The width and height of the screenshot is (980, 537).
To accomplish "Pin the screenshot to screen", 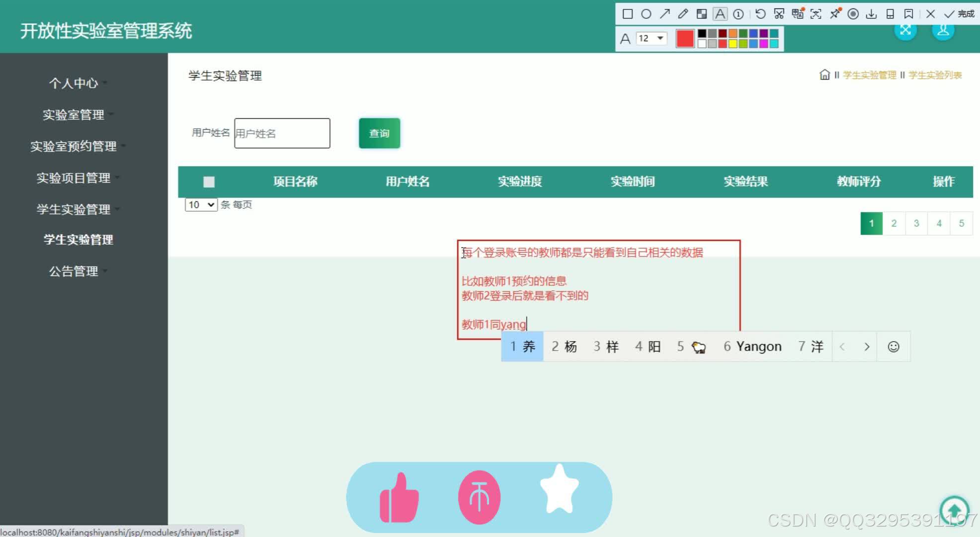I will (835, 14).
